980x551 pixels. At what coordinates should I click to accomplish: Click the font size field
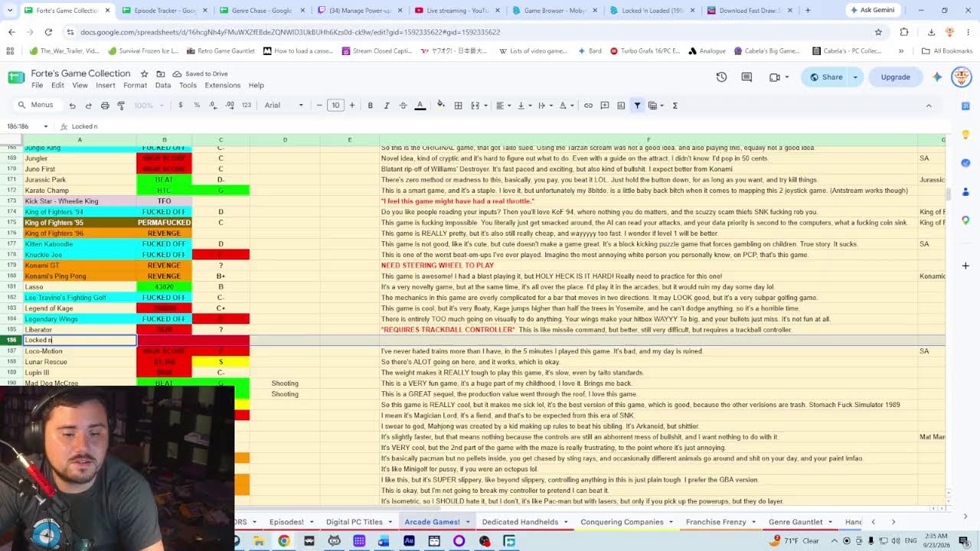click(x=335, y=106)
